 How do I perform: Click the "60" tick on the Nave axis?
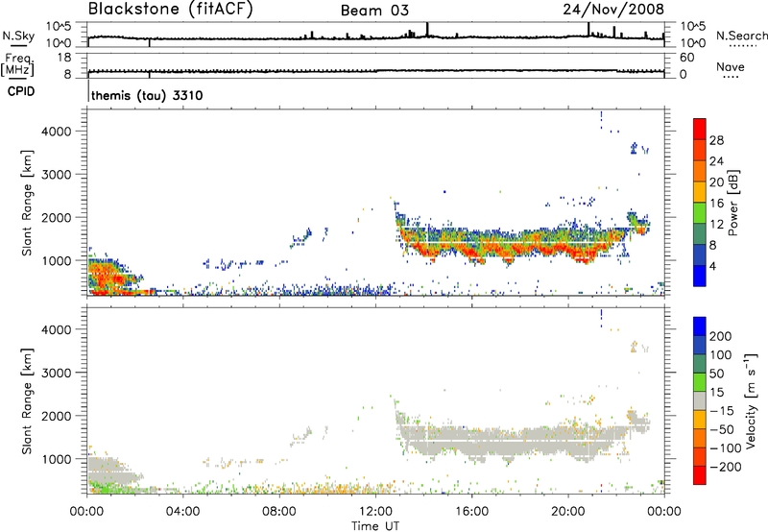point(686,58)
